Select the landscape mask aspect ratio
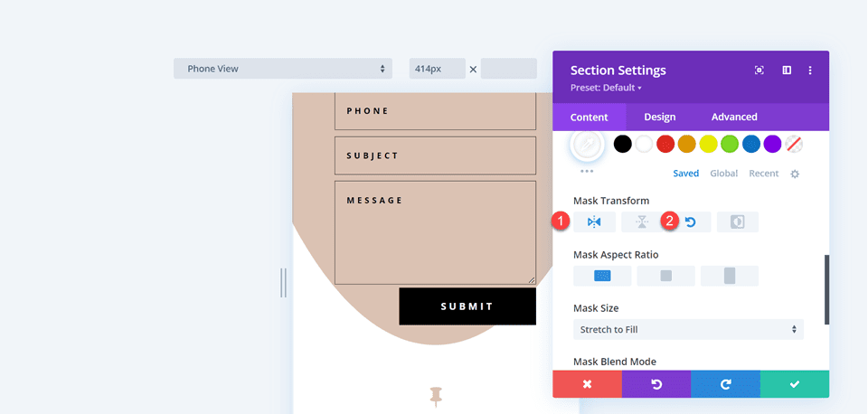The width and height of the screenshot is (868, 414). (601, 276)
